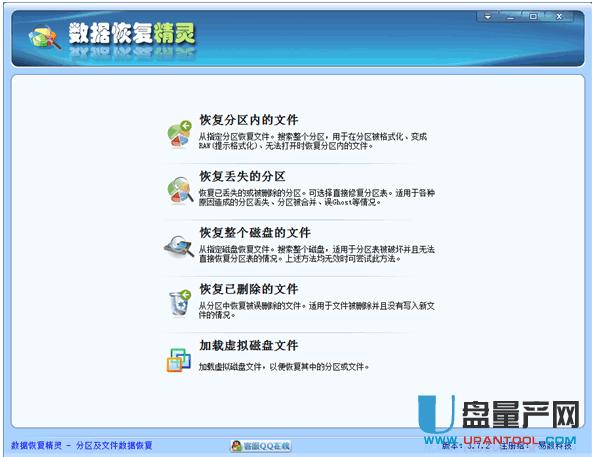Choose 恢复已删除的文件 option

[x=249, y=289]
